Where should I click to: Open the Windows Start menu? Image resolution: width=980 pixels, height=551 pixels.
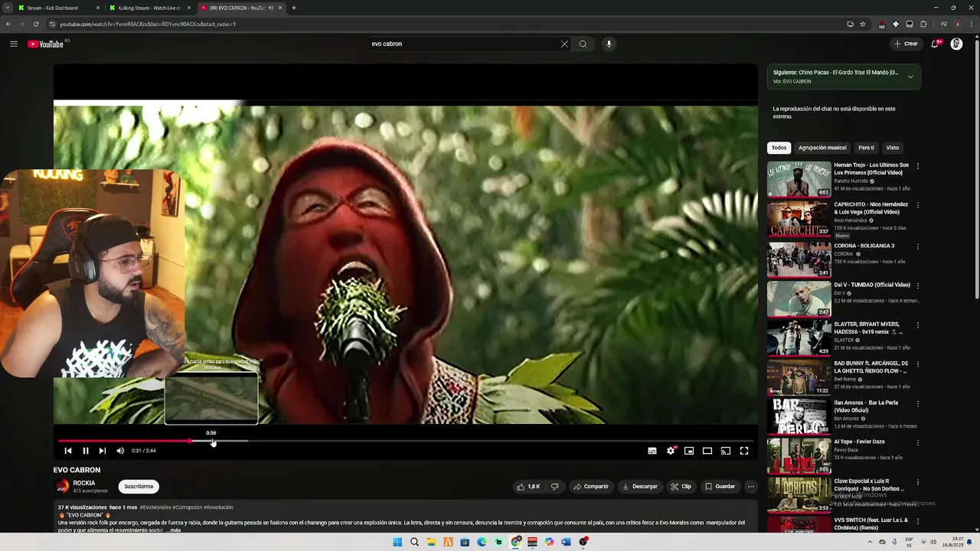[x=397, y=542]
